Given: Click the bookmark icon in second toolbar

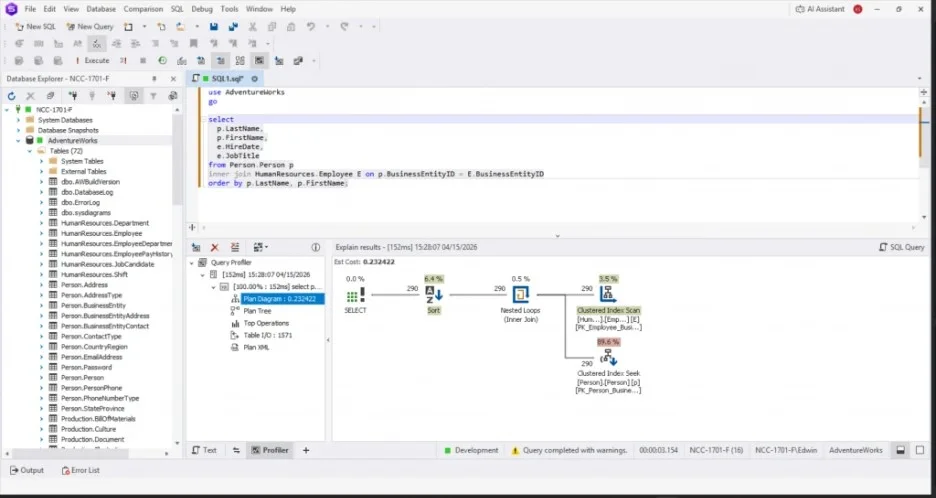Looking at the screenshot, I should pyautogui.click(x=193, y=44).
